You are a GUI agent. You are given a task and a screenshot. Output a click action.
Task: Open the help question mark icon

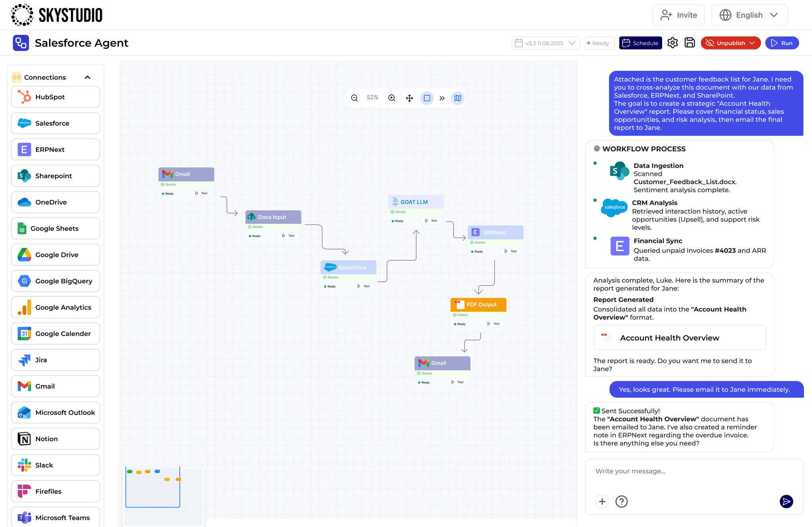pos(621,502)
